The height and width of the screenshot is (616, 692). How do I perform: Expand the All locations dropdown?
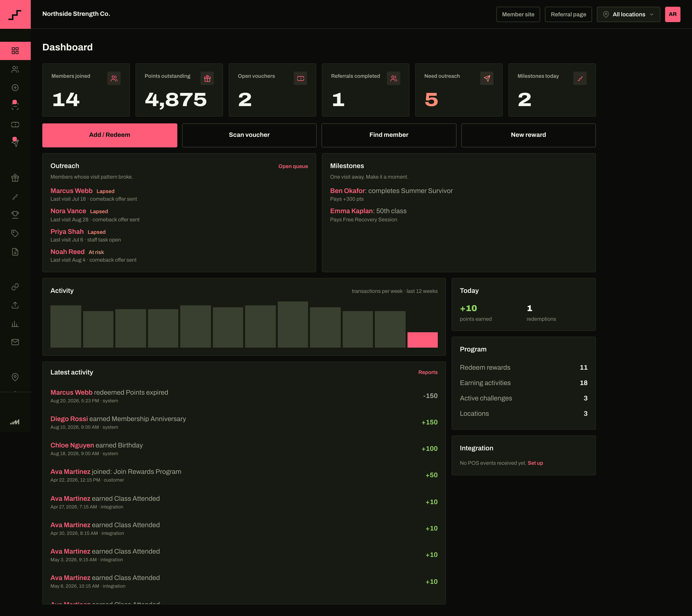tap(628, 14)
